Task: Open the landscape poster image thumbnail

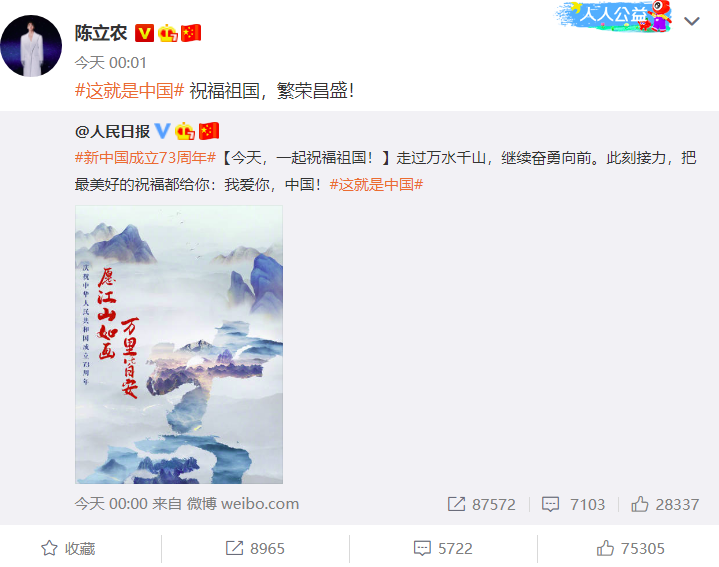Action: click(179, 344)
